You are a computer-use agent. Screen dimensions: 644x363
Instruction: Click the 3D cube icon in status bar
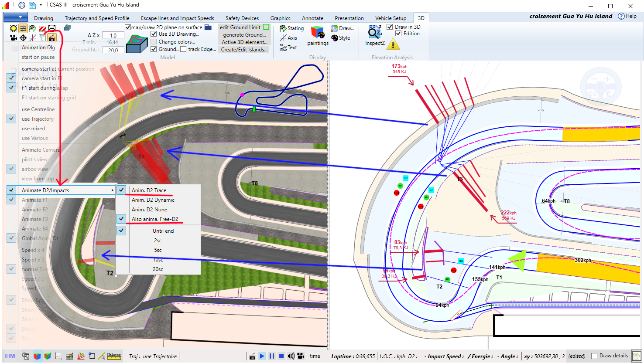(38, 356)
